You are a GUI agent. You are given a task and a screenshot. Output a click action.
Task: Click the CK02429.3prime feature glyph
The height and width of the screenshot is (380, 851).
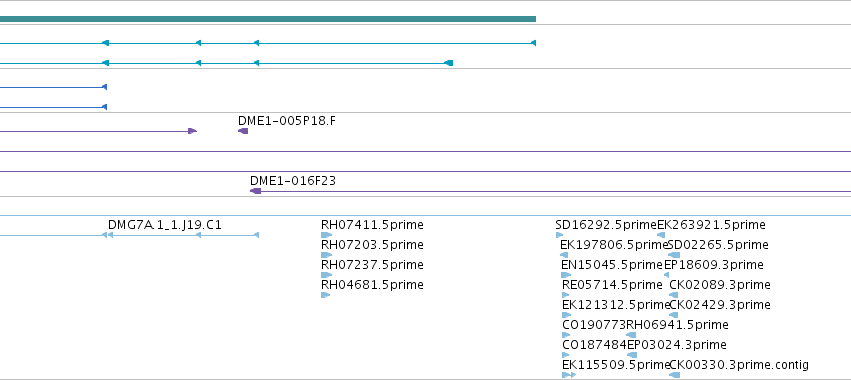coord(675,315)
